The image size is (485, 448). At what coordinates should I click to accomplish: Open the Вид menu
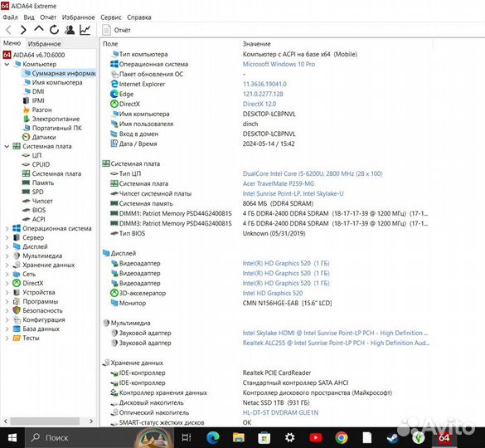pyautogui.click(x=29, y=17)
